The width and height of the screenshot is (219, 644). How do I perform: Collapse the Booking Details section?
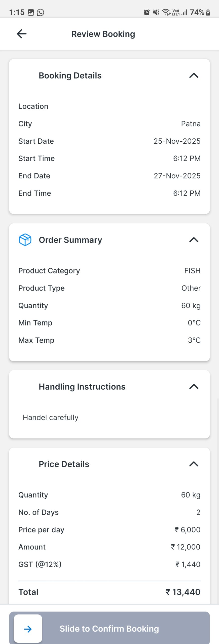[194, 75]
